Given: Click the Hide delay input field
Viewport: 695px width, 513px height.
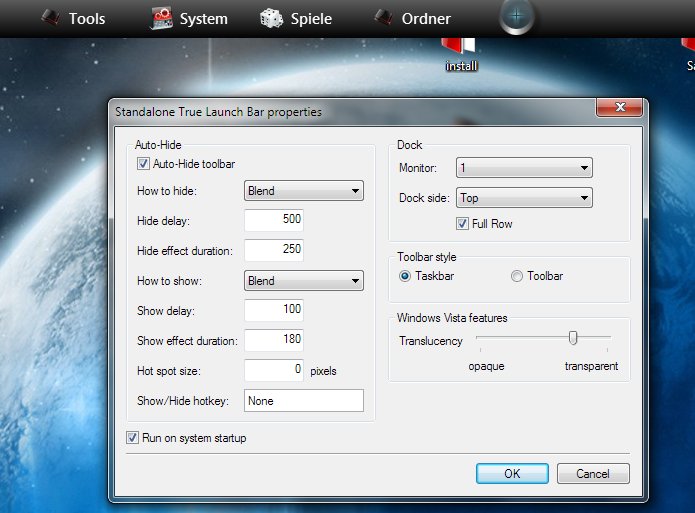Looking at the screenshot, I should tap(274, 220).
